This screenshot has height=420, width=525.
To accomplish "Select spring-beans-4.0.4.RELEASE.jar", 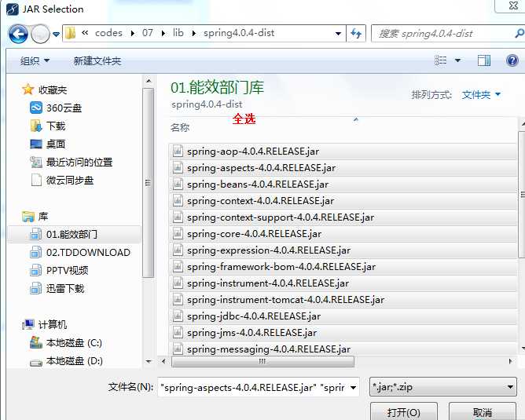I will click(x=343, y=184).
